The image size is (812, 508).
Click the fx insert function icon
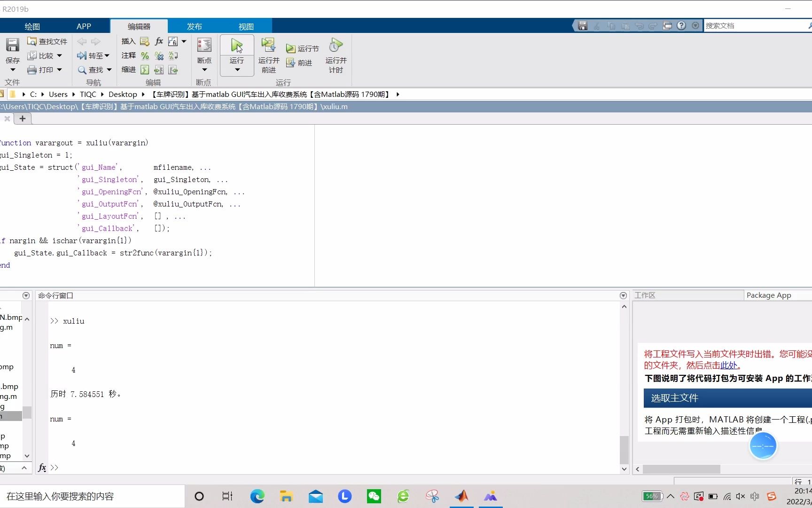tap(159, 41)
